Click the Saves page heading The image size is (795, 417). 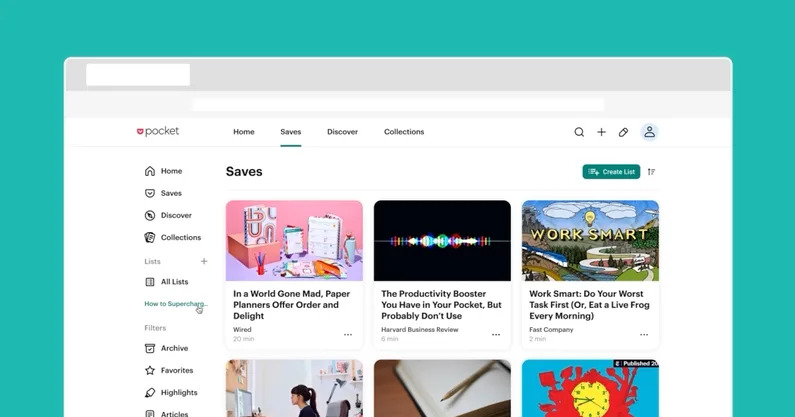[244, 172]
